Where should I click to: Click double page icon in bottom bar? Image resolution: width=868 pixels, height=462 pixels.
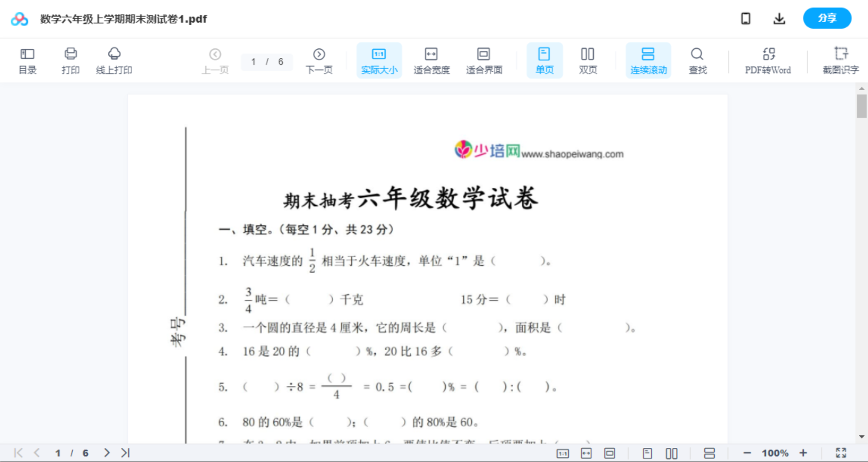coord(671,453)
